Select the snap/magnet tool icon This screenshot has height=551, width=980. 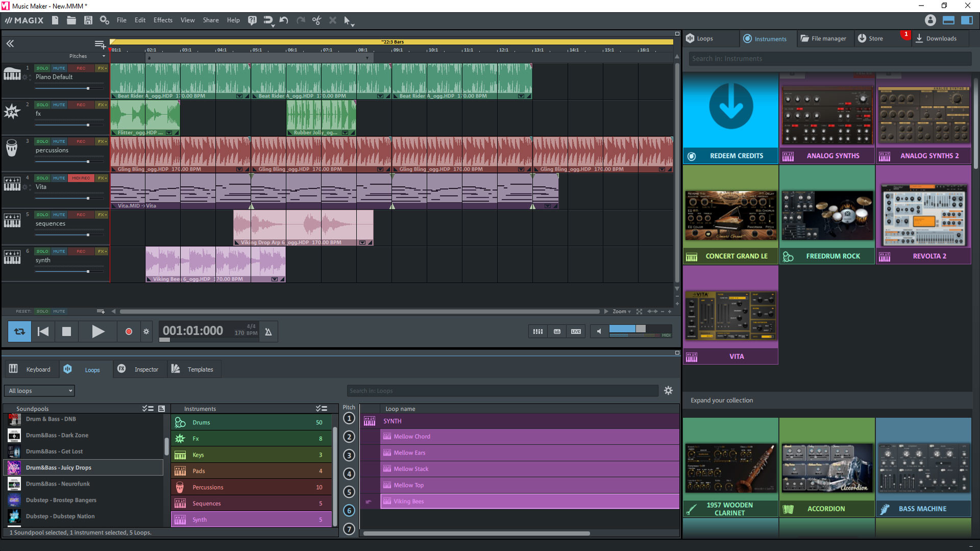click(x=268, y=20)
